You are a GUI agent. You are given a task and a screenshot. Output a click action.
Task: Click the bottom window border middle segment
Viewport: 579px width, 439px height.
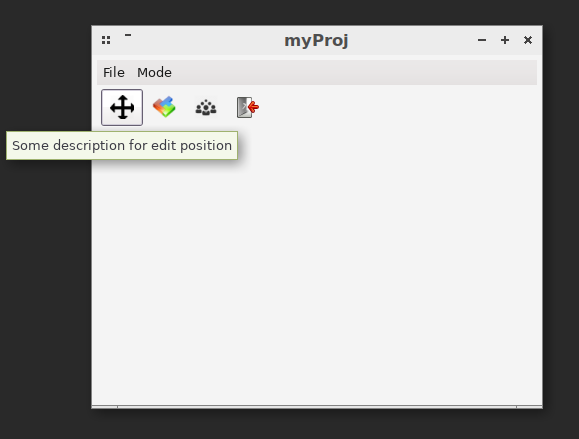pyautogui.click(x=317, y=407)
